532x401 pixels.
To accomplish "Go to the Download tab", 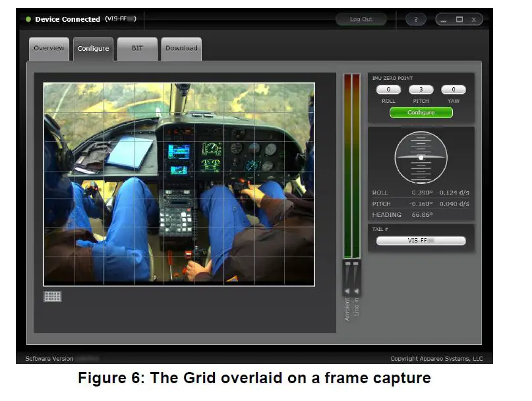I will [x=181, y=49].
